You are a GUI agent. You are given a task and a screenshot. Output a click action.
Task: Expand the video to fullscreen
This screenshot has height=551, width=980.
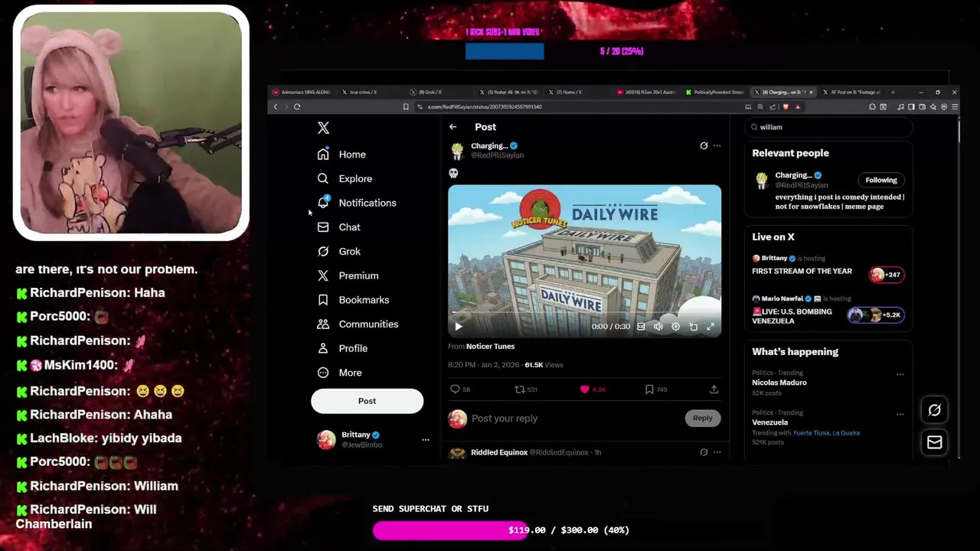710,327
